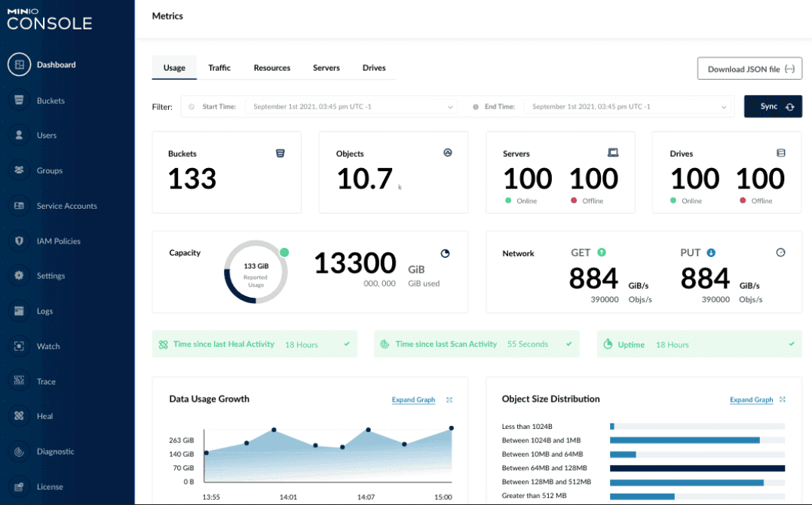Open the IAM Policies shield icon
Viewport: 812px width, 505px height.
[19, 241]
